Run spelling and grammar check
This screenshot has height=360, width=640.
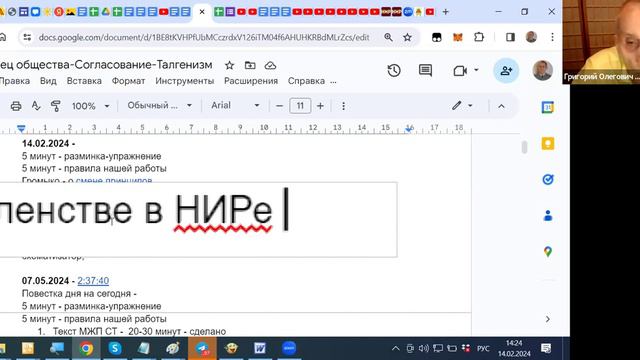(x=36, y=106)
